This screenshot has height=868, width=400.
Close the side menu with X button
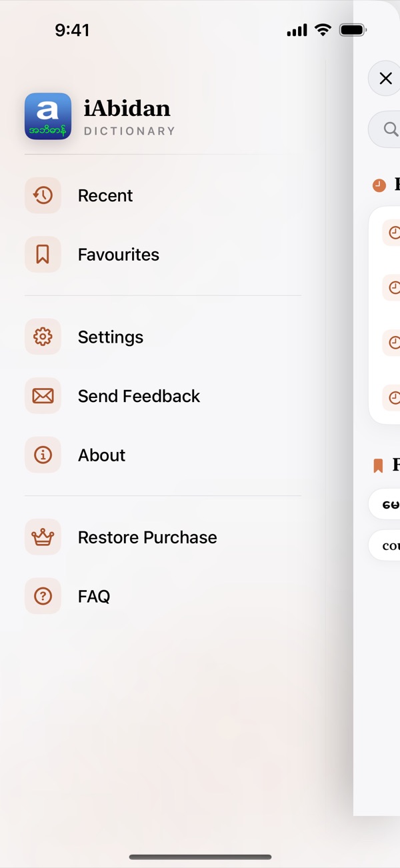pos(385,79)
